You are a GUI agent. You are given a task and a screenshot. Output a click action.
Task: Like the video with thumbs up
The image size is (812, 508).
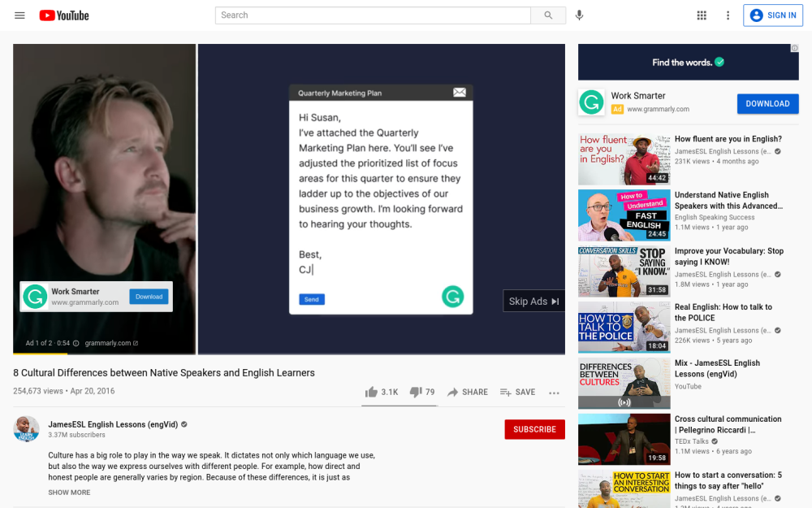(381, 393)
